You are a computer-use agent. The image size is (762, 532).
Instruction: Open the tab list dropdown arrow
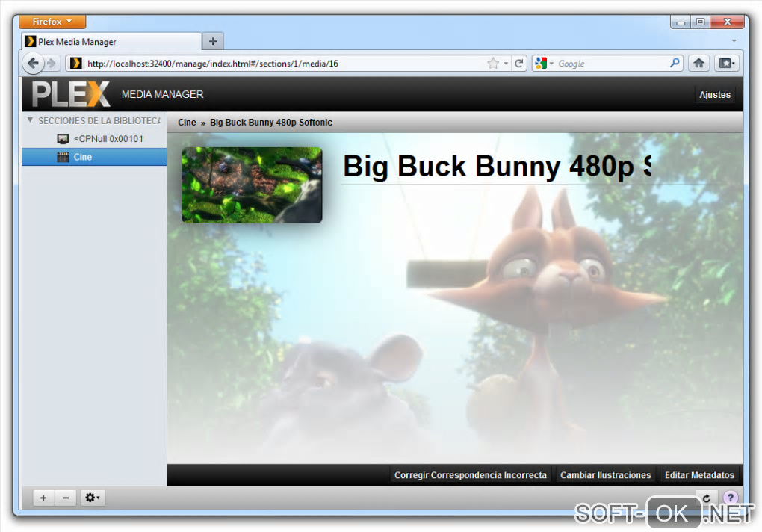click(x=734, y=41)
